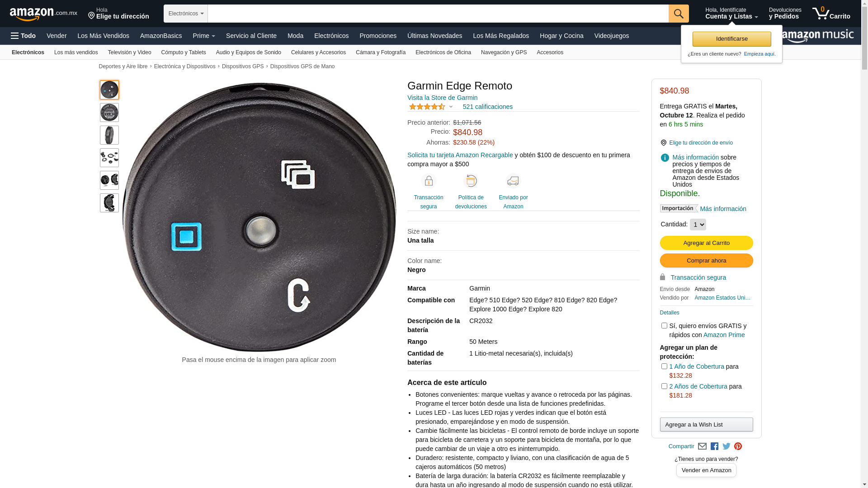Share product via Facebook icon
Image resolution: width=868 pixels, height=488 pixels.
pos(714,446)
